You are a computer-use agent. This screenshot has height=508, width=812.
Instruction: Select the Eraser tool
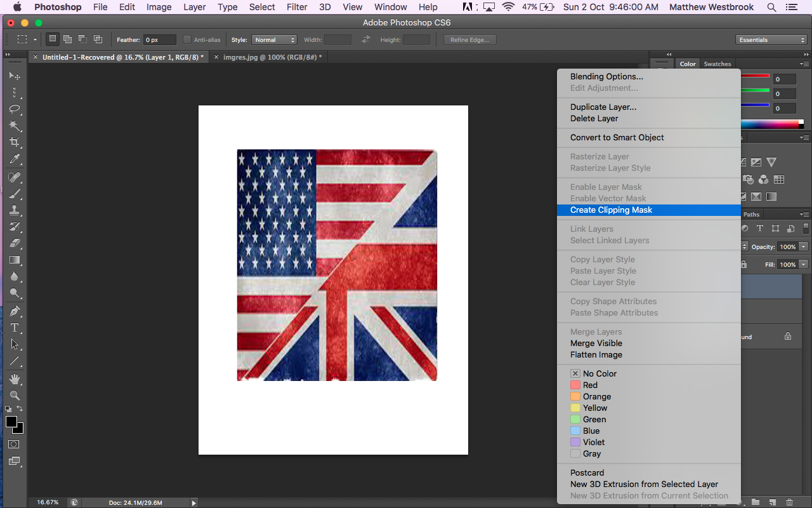click(15, 243)
